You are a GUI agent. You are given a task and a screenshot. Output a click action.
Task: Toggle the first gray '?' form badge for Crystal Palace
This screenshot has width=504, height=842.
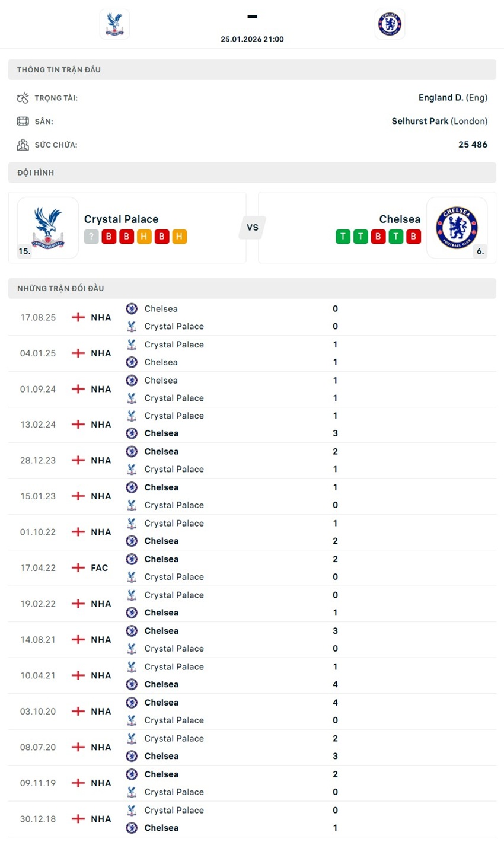[x=91, y=236]
